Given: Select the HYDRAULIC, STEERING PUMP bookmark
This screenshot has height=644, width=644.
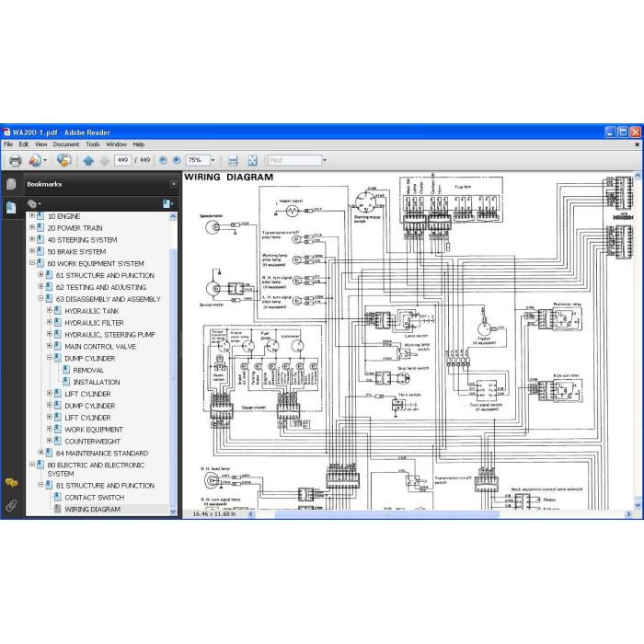Looking at the screenshot, I should 110,335.
